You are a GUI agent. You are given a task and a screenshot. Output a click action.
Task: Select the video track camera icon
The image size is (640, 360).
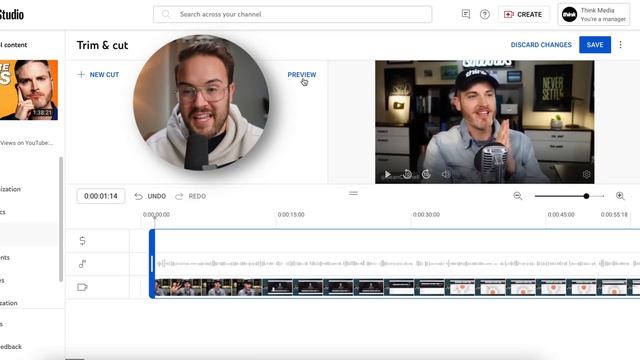82,287
